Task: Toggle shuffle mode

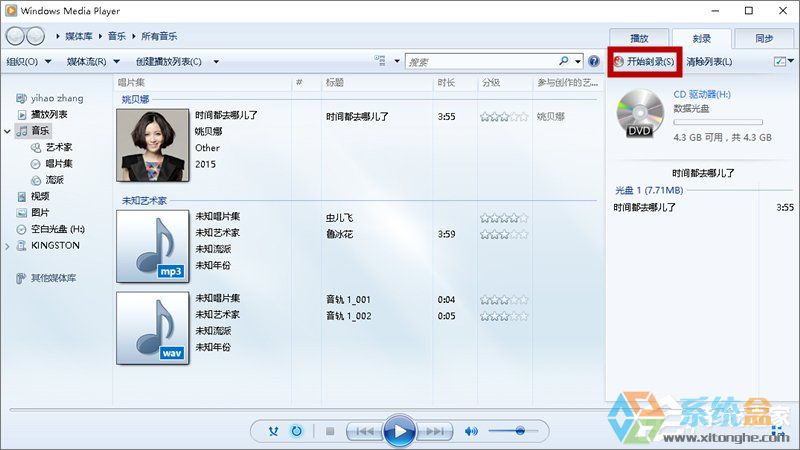Action: 273,431
